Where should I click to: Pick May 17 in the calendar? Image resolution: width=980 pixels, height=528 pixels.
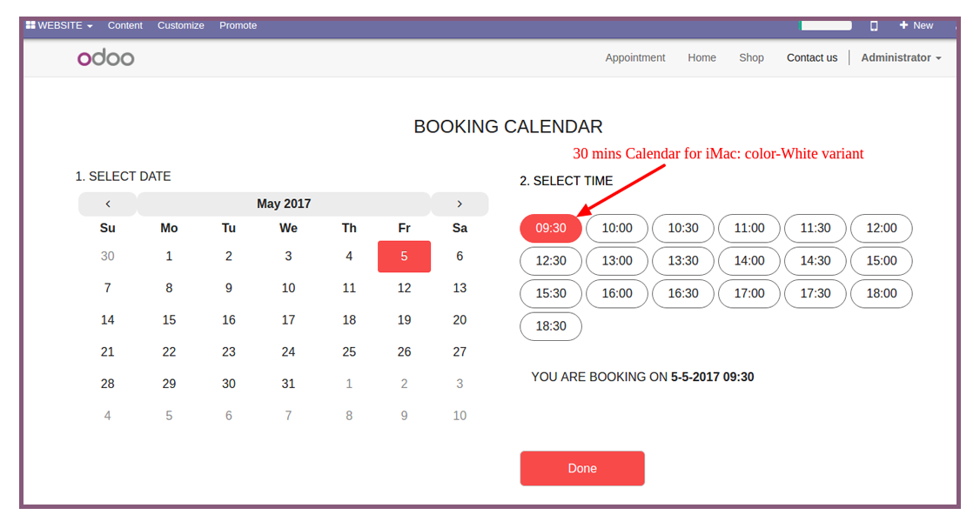pos(288,320)
